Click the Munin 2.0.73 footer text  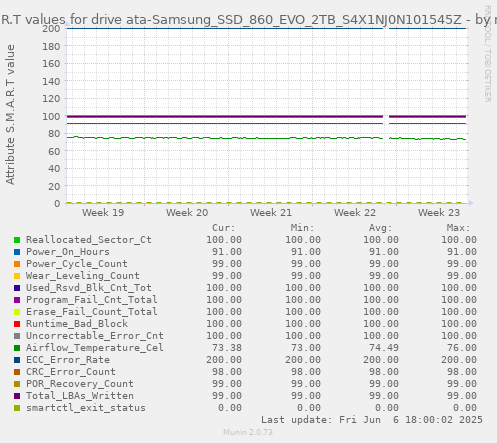(248, 432)
